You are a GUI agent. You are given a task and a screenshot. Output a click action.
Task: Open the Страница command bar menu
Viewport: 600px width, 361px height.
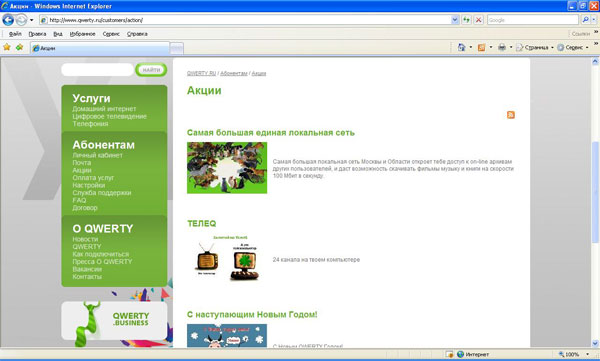pyautogui.click(x=535, y=47)
